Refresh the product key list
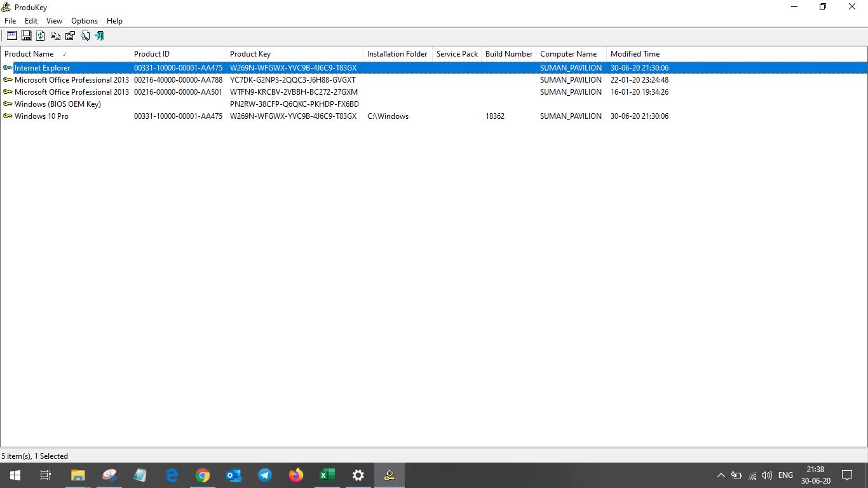 pyautogui.click(x=41, y=36)
